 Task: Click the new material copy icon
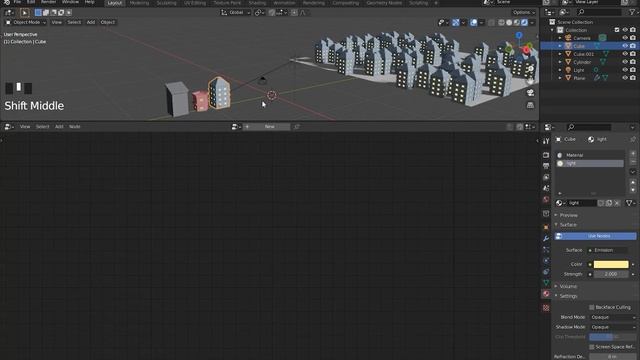609,203
